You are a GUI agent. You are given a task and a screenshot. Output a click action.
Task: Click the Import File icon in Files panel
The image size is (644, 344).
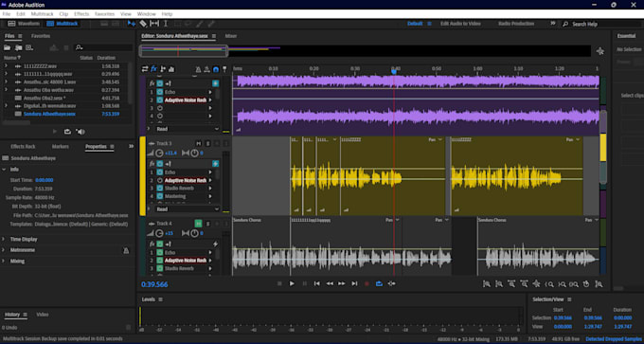click(19, 48)
